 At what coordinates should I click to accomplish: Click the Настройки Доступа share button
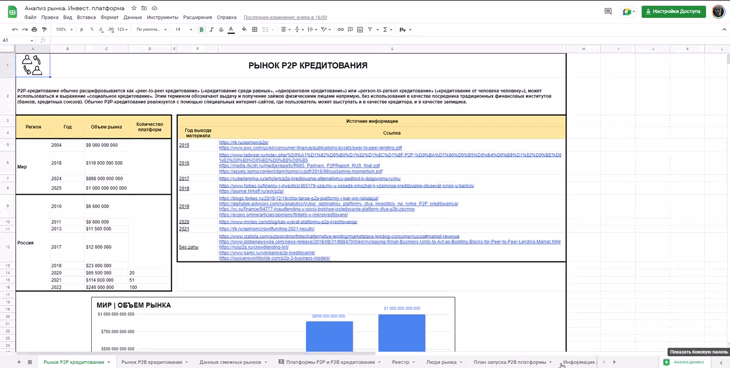click(x=673, y=12)
